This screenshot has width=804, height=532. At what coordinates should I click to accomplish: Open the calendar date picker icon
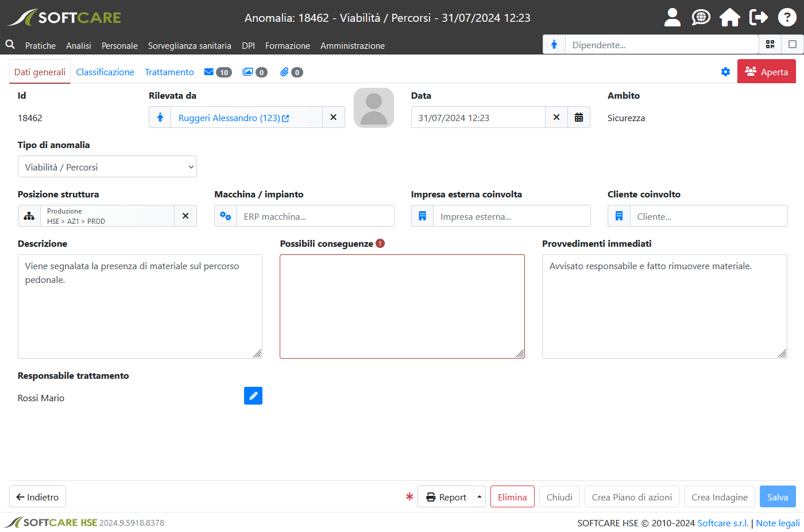[x=579, y=118]
